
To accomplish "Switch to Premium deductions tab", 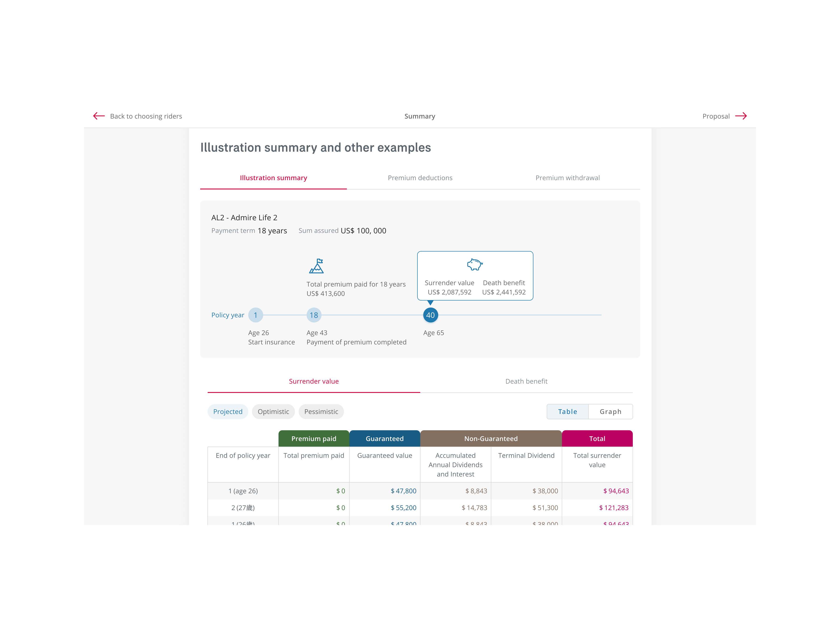I will 420,178.
